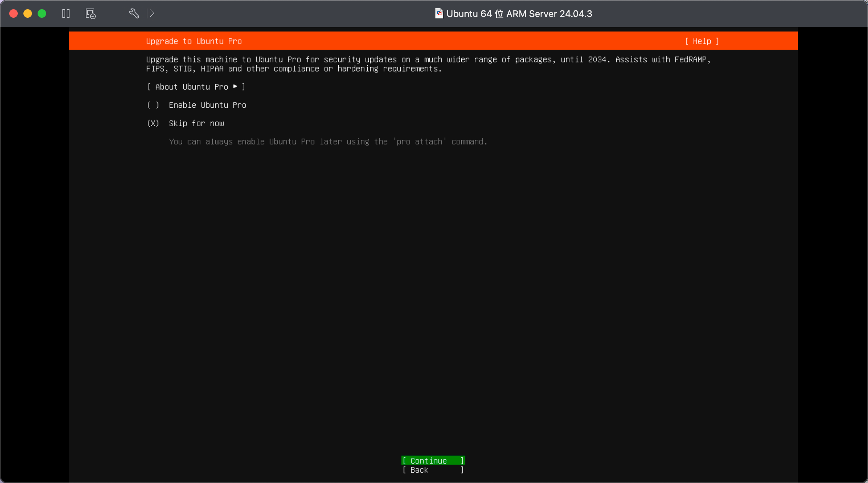Click the 'Enable Ubuntu Pro' label text
The height and width of the screenshot is (483, 868).
point(207,105)
